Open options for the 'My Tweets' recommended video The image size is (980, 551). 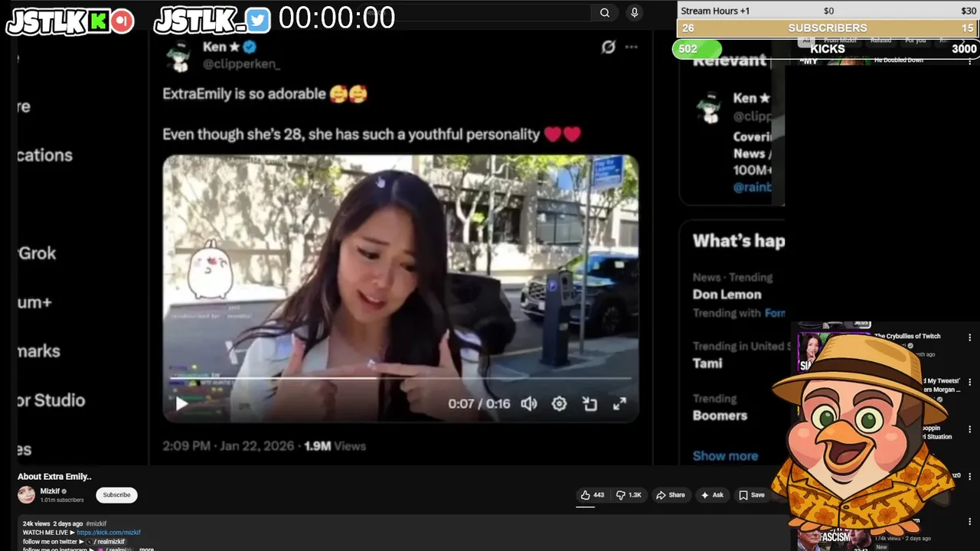pyautogui.click(x=970, y=383)
